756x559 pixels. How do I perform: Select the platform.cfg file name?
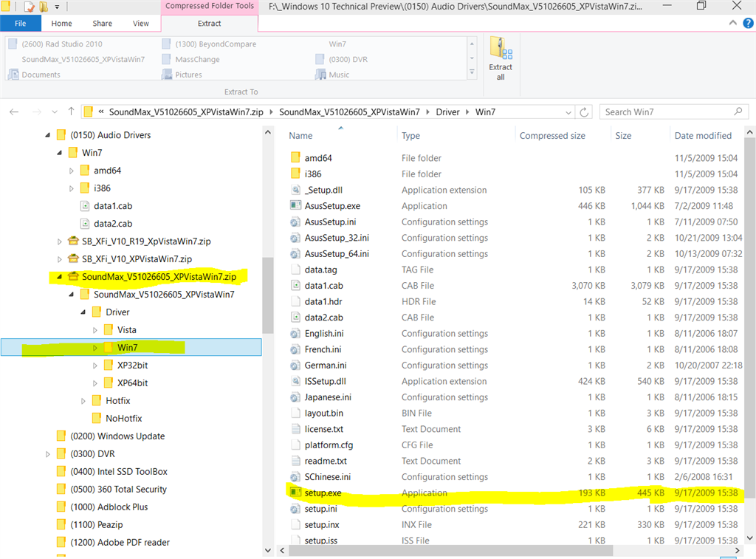point(329,445)
